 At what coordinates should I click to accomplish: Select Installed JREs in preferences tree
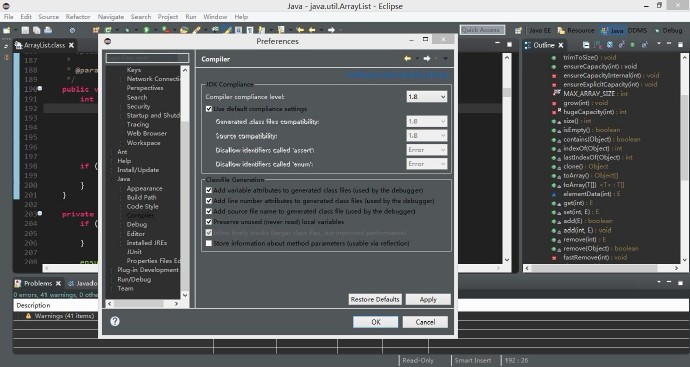pos(147,242)
